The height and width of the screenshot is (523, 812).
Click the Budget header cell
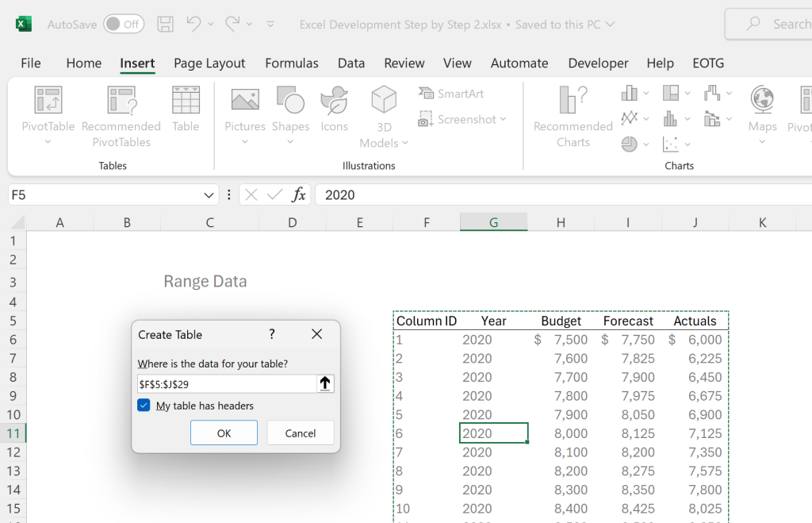(561, 321)
